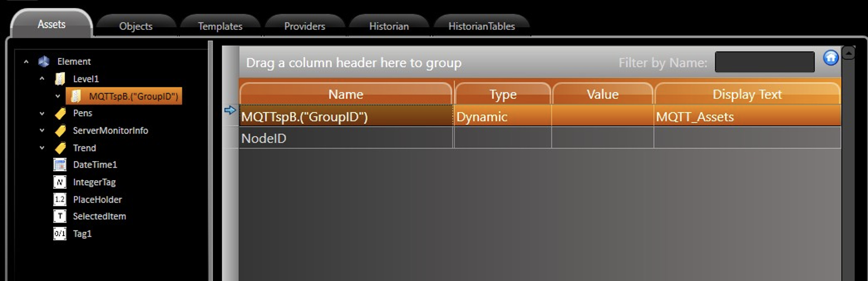Expand the Pens tree node
This screenshot has height=281, width=868.
tap(42, 113)
